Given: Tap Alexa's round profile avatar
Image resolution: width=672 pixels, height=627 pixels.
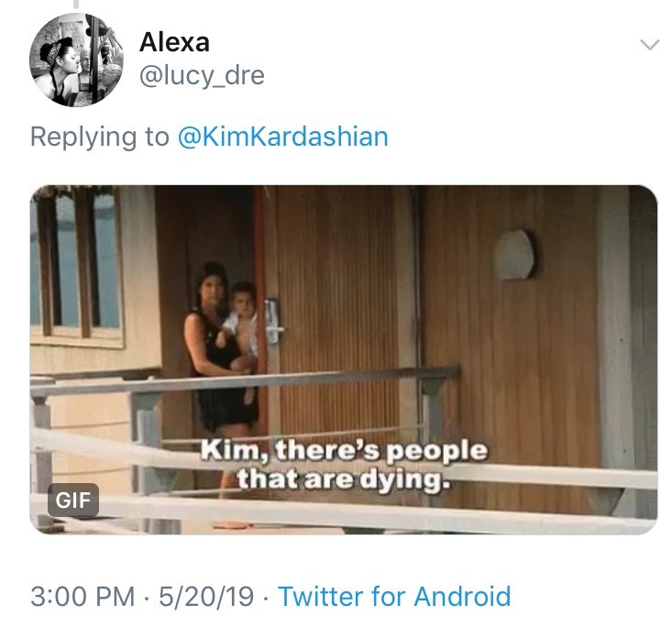Looking at the screenshot, I should (x=75, y=60).
